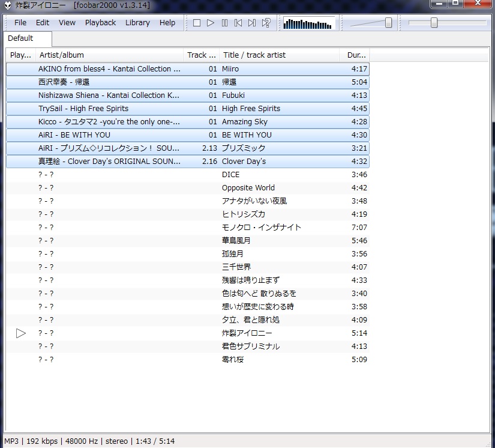This screenshot has width=495, height=448.
Task: Select the Amazing Sky track
Action: click(188, 122)
